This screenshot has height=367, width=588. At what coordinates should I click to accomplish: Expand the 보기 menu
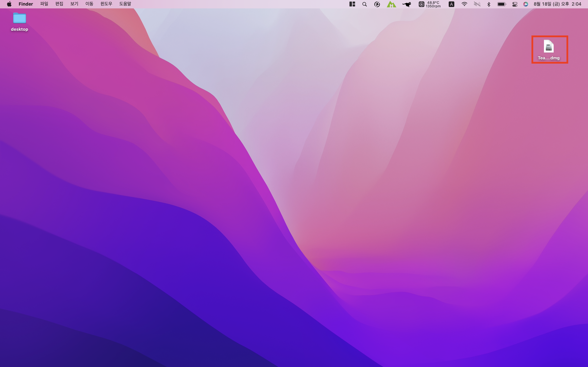[x=74, y=4]
